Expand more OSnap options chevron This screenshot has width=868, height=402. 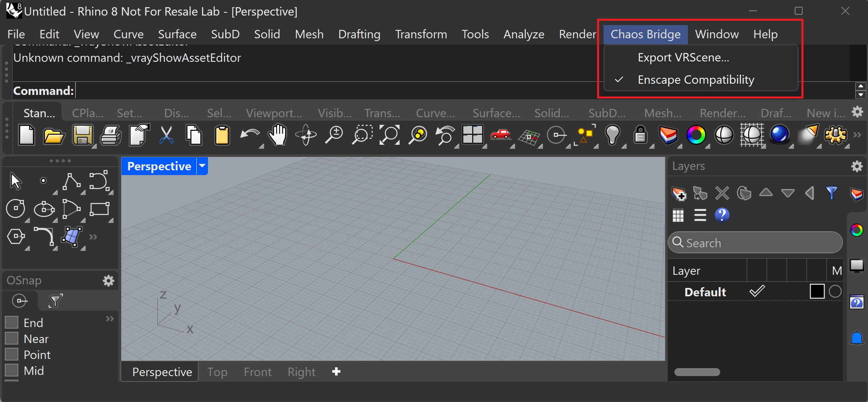[110, 319]
